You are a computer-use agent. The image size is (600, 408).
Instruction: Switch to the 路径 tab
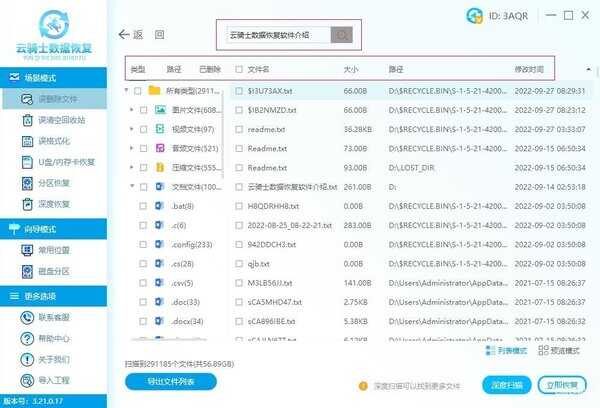pos(174,70)
